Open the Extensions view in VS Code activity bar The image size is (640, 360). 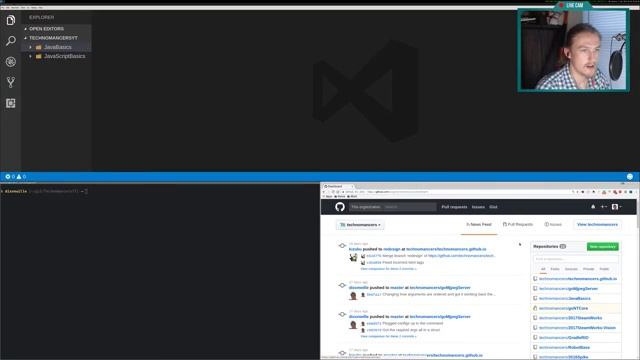coord(11,103)
